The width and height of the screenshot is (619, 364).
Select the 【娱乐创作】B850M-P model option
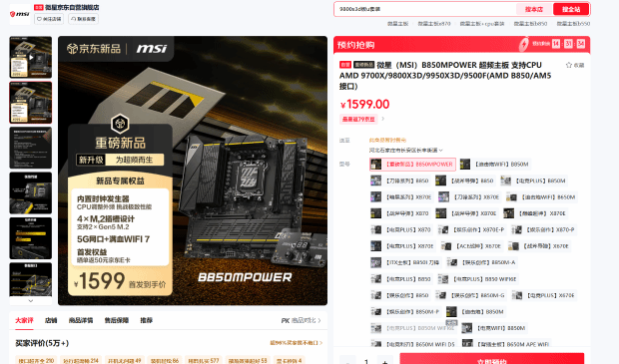pyautogui.click(x=405, y=311)
